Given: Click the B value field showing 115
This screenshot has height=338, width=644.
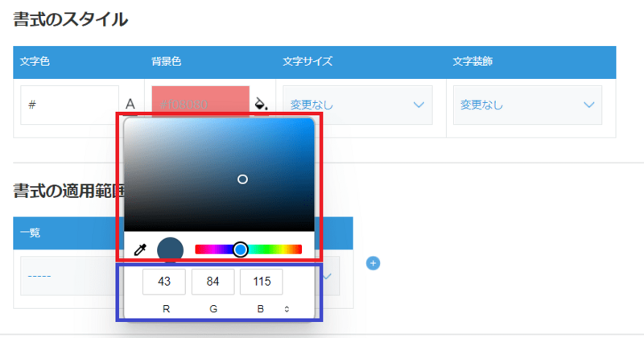Looking at the screenshot, I should pyautogui.click(x=261, y=282).
